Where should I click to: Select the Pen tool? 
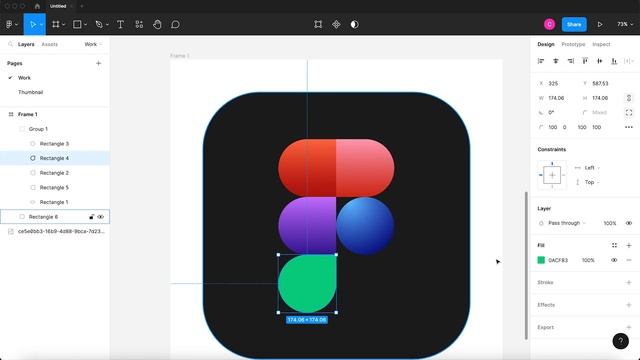coord(99,24)
